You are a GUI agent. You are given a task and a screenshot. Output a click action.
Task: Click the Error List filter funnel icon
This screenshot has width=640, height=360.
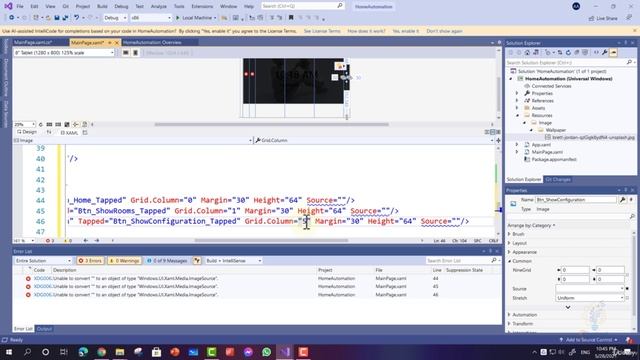[x=197, y=260]
